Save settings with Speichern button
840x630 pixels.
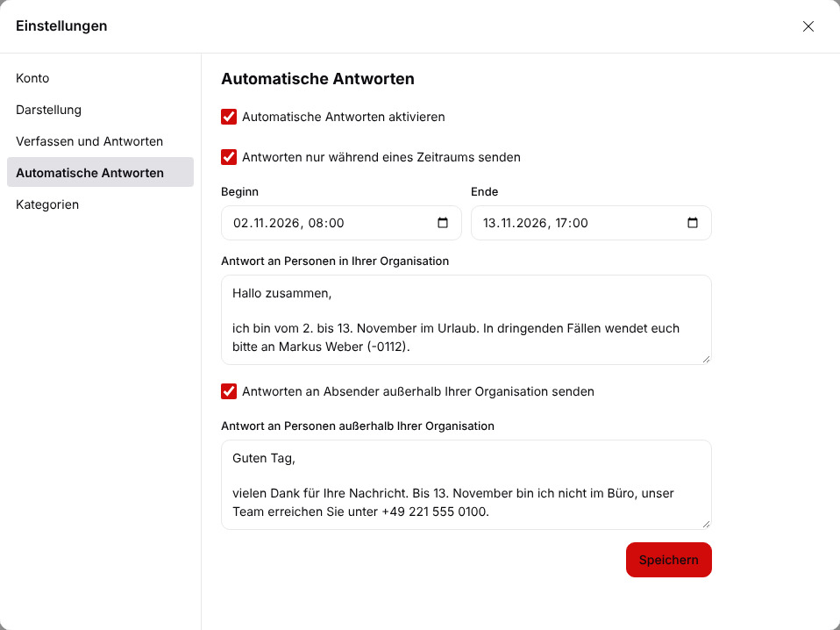pos(668,560)
